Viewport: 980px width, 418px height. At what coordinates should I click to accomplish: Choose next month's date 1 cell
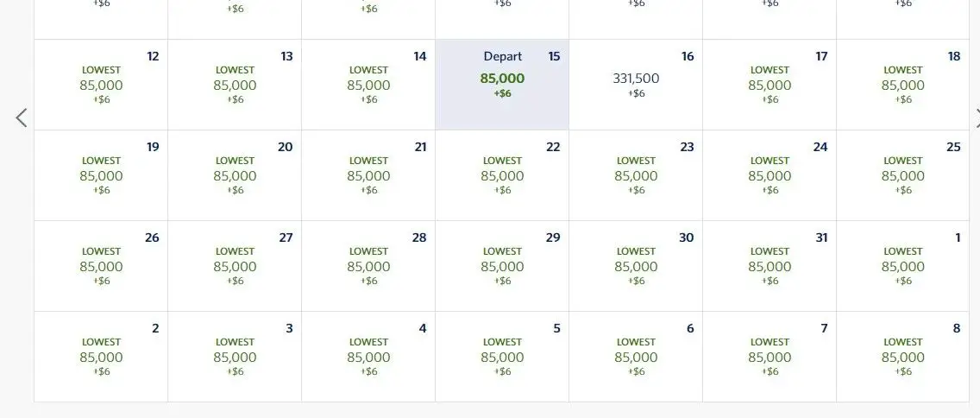pyautogui.click(x=902, y=266)
